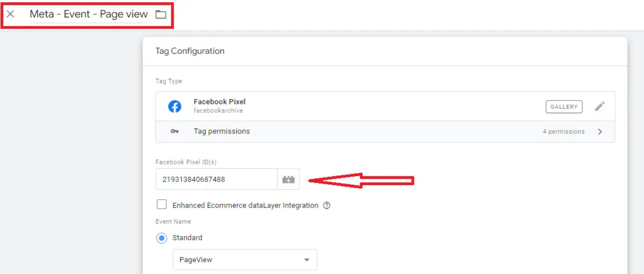
Task: Click the Facebook Pixel logo icon
Action: [x=175, y=106]
